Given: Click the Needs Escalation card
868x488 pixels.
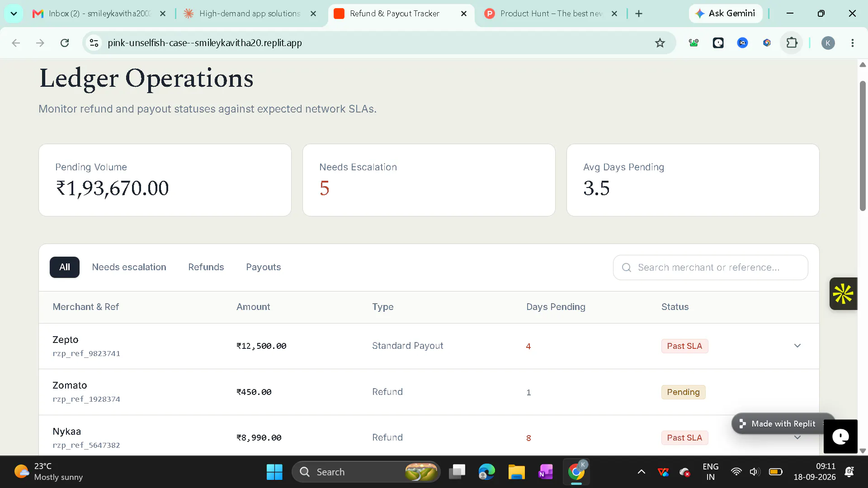Looking at the screenshot, I should [429, 180].
